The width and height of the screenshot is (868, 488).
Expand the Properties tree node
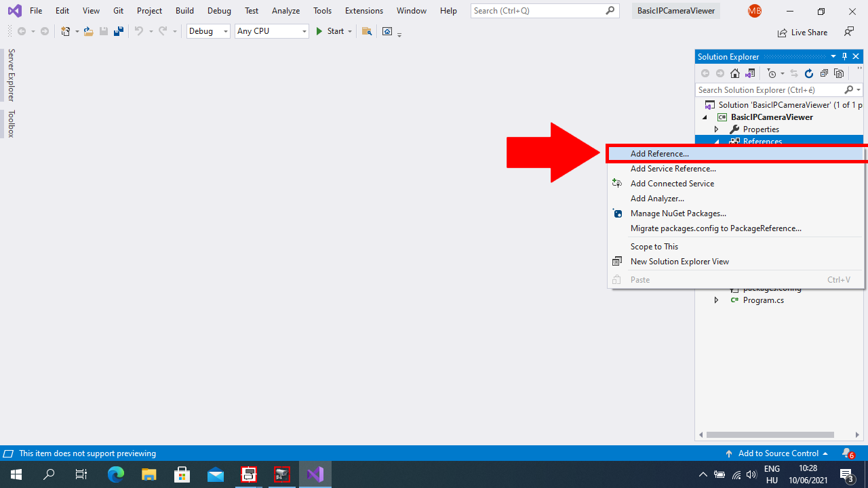716,129
